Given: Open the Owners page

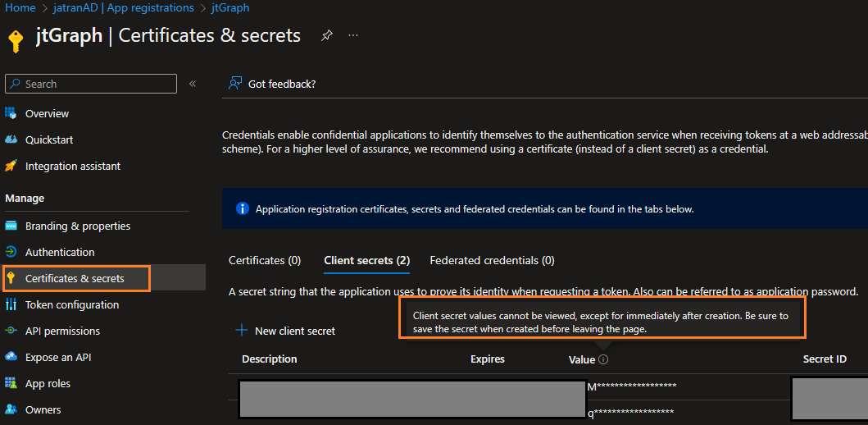Looking at the screenshot, I should tap(43, 410).
